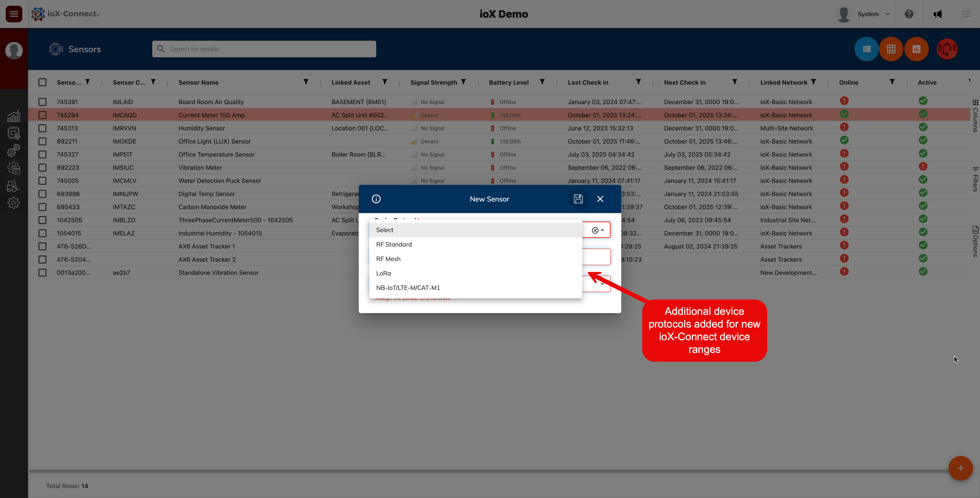
Task: Click the save icon in New Sensor dialog
Action: point(578,199)
